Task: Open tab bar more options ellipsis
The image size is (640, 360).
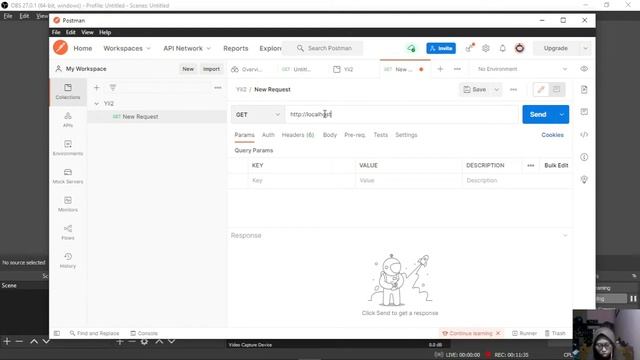Action: tap(457, 69)
